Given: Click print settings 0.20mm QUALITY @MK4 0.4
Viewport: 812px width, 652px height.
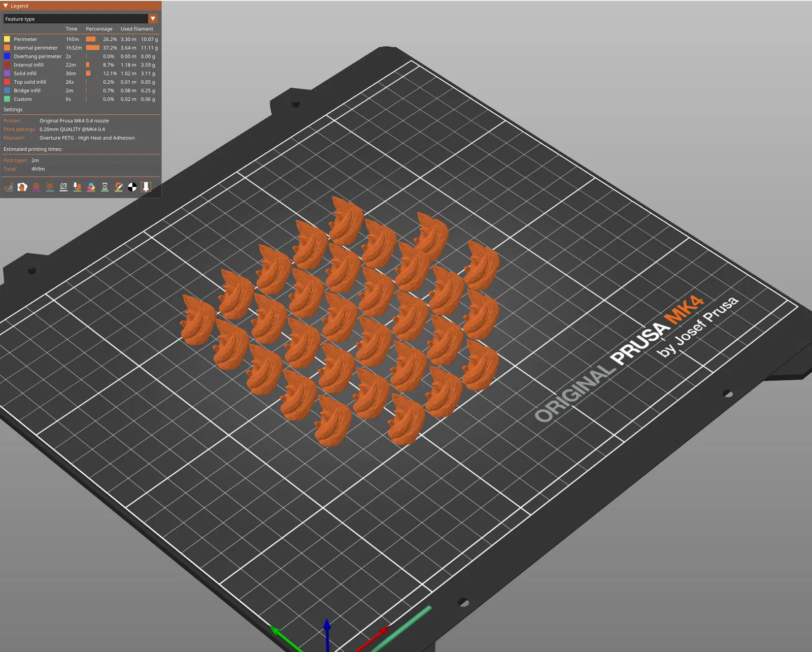Looking at the screenshot, I should (72, 129).
